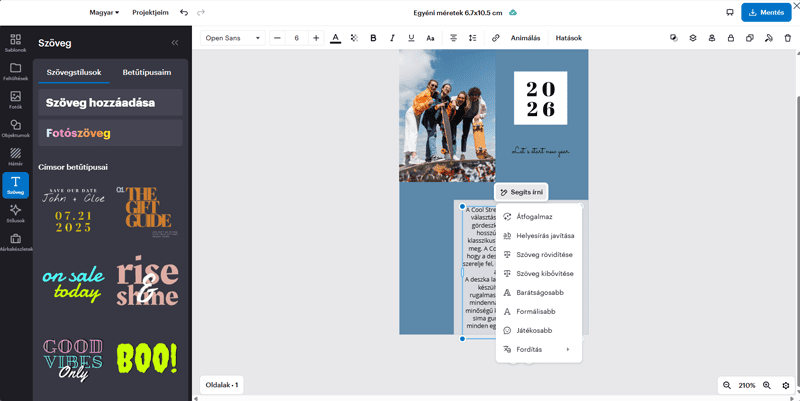Open the text color picker
800x401 pixels.
coord(335,38)
